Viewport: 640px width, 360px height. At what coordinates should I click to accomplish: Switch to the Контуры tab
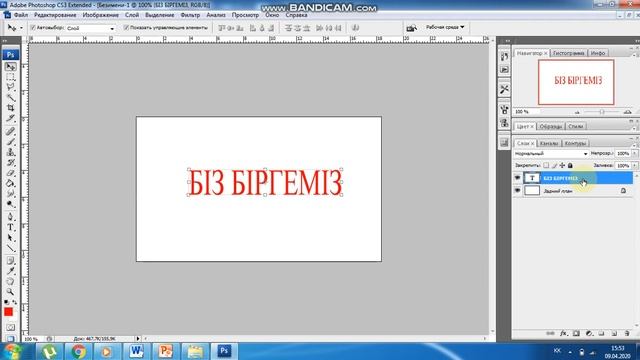[576, 143]
